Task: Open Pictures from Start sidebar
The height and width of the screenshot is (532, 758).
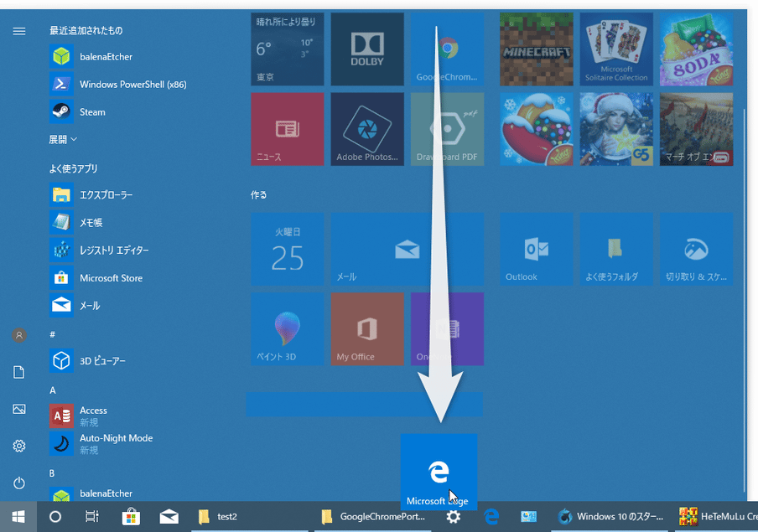Action: (x=18, y=410)
